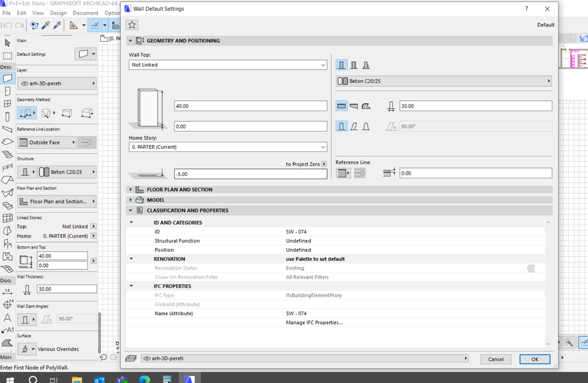Open the File menu
Image resolution: width=588 pixels, height=383 pixels.
pos(6,13)
